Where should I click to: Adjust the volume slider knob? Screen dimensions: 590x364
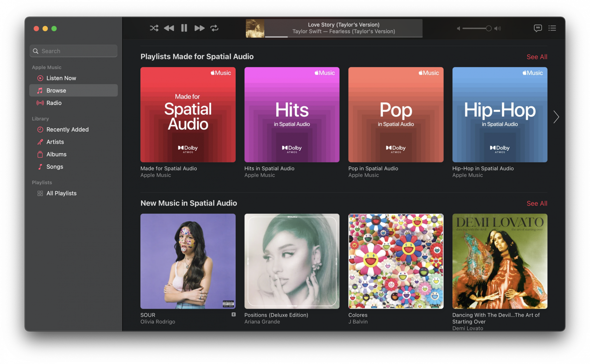coord(488,29)
